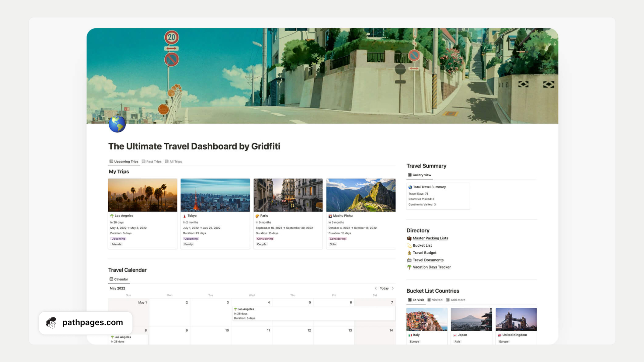The width and height of the screenshot is (644, 362).
Task: Click the United Kingdom flag icon
Action: coord(499,335)
